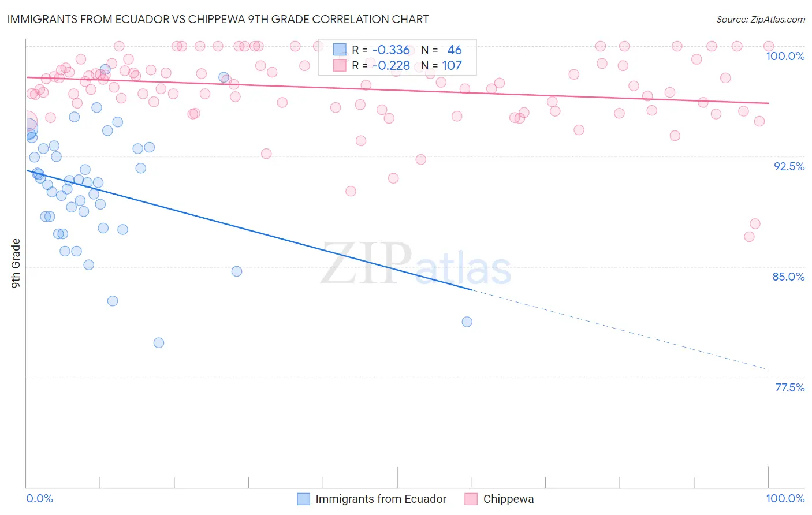Click the 92.5% y-axis label

click(x=789, y=166)
